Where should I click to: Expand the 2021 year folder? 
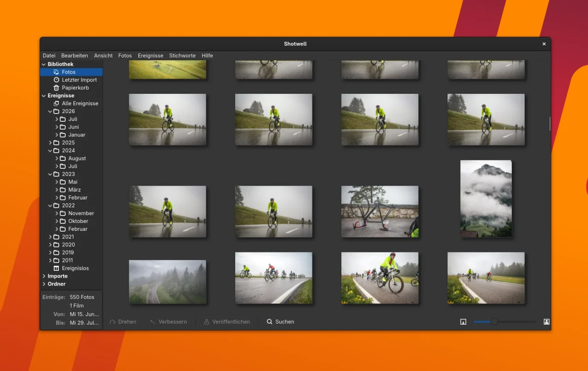(x=50, y=237)
